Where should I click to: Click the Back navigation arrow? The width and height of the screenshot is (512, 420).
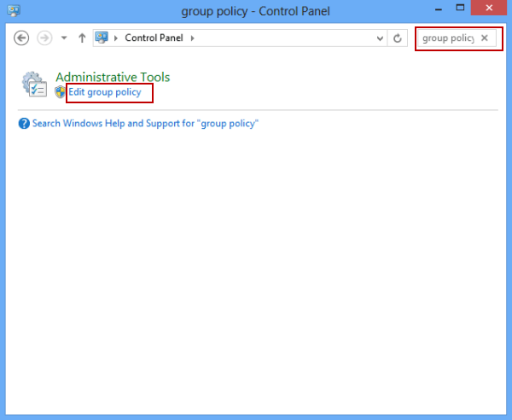point(21,38)
